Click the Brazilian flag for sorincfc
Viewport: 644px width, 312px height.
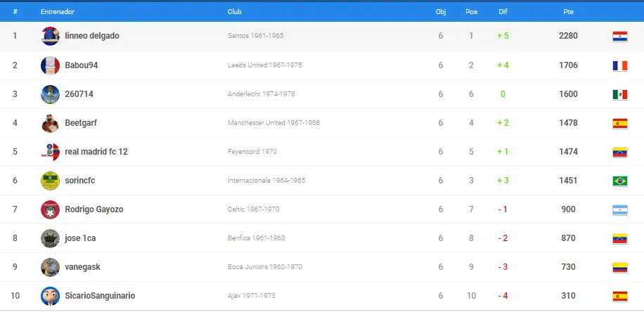(x=620, y=181)
